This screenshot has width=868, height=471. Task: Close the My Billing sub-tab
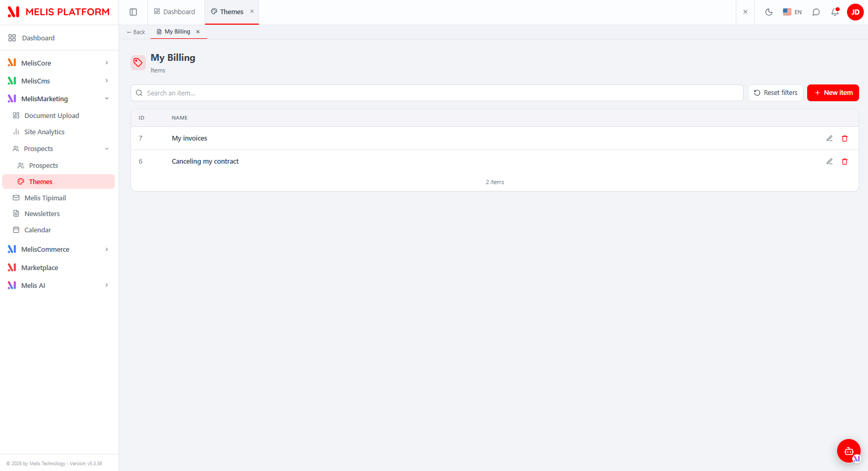pyautogui.click(x=198, y=31)
